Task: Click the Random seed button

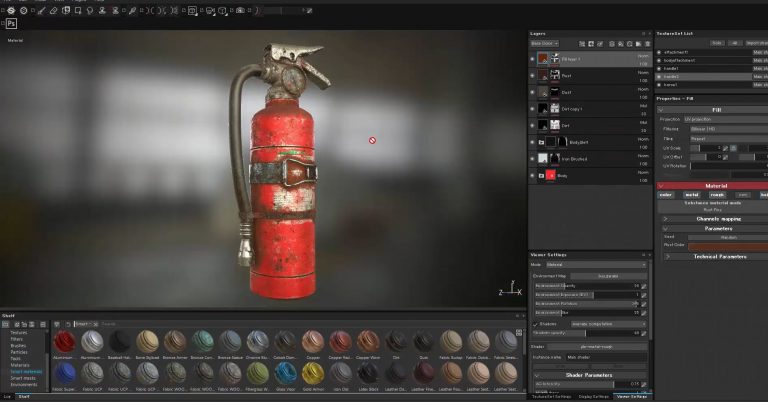Action: 727,237
